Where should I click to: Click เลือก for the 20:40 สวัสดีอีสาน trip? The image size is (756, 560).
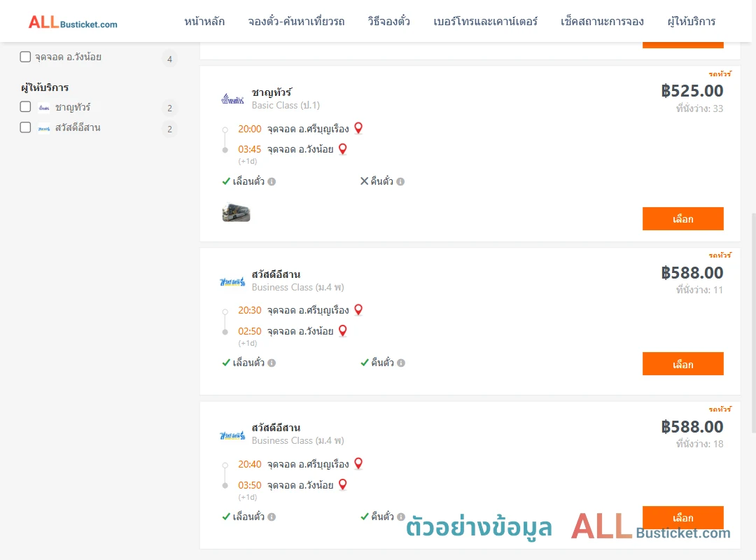(x=682, y=517)
